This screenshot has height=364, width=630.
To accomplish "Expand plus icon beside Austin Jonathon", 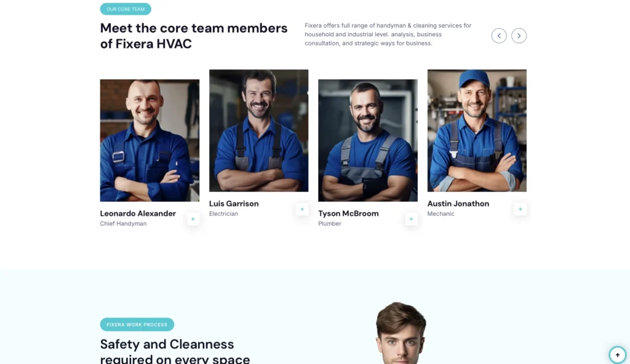I will click(520, 209).
